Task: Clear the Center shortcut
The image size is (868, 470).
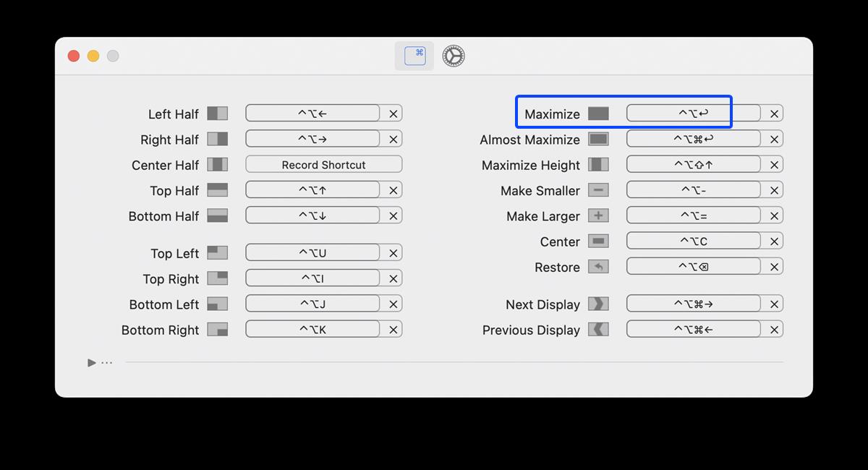Action: pyautogui.click(x=774, y=242)
